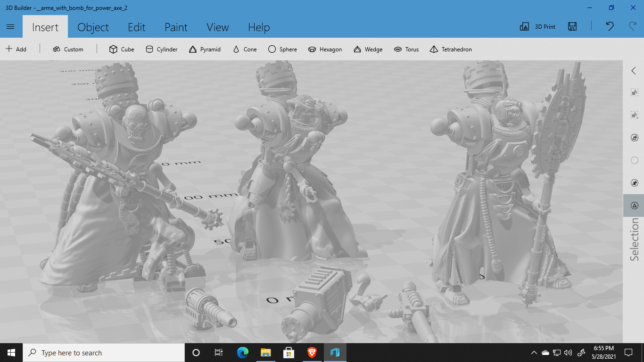The height and width of the screenshot is (362, 644).
Task: Open the Help tab
Action: coord(259,27)
